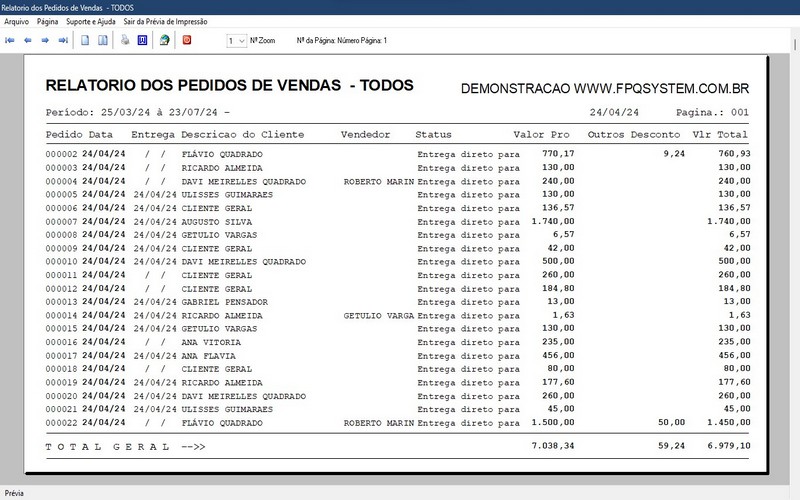Open the Arquivo menu
The height and width of the screenshot is (500, 800).
coord(16,21)
